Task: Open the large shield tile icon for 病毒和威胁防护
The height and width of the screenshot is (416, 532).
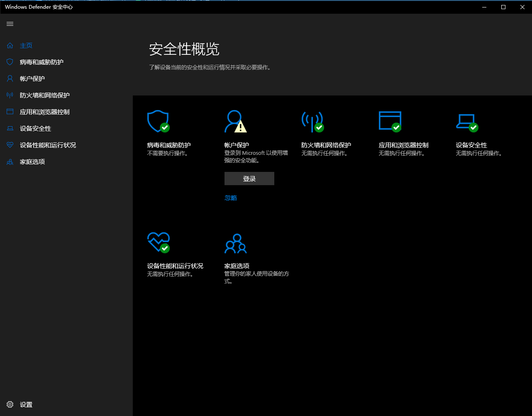Action: point(159,121)
